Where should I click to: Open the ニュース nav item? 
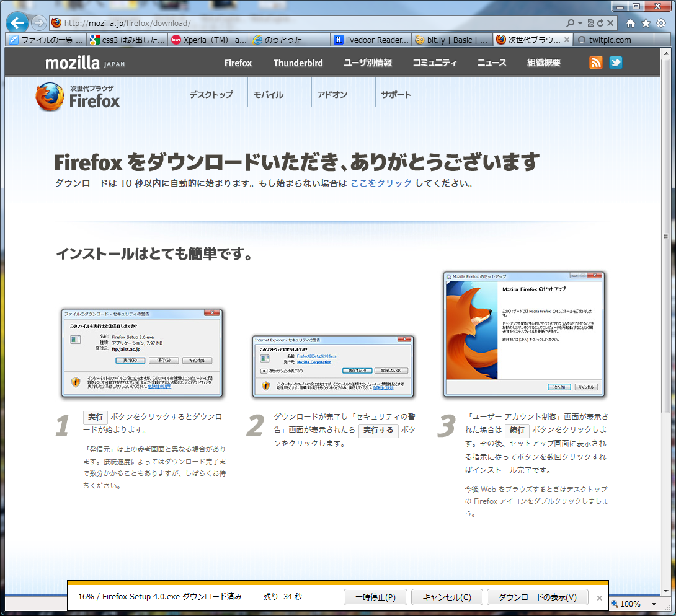pos(491,63)
